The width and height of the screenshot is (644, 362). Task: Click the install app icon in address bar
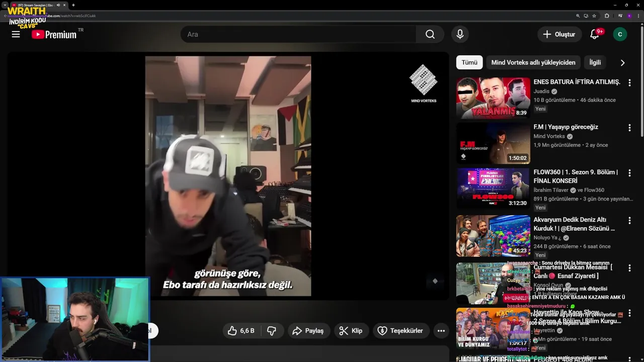586,16
